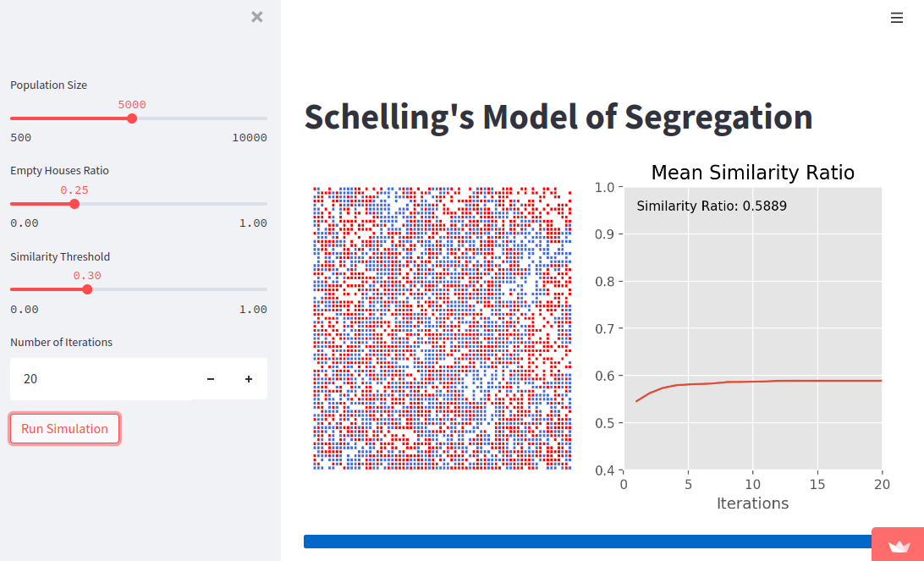Screen dimensions: 924x561
Task: Click the Streamlit crown badge
Action: 900,545
